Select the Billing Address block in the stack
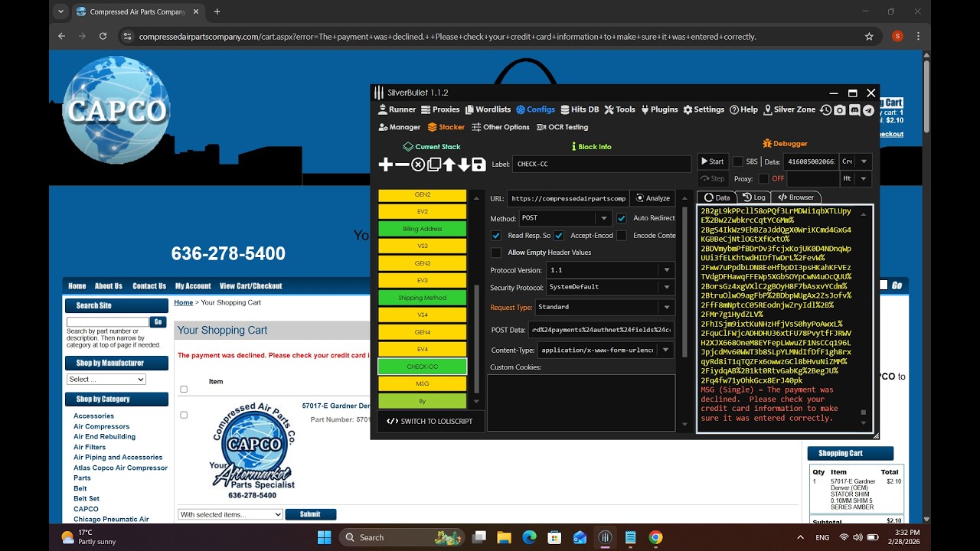 pyautogui.click(x=422, y=229)
